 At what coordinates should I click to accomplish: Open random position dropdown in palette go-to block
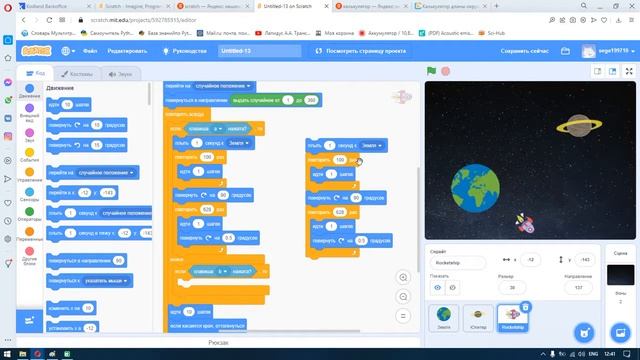tap(107, 173)
